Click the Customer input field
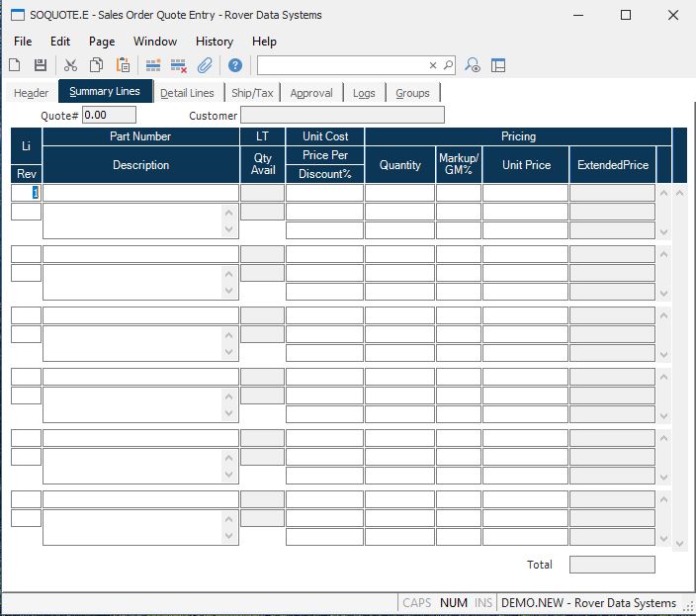Screen dimensions: 696x616 pos(342,116)
